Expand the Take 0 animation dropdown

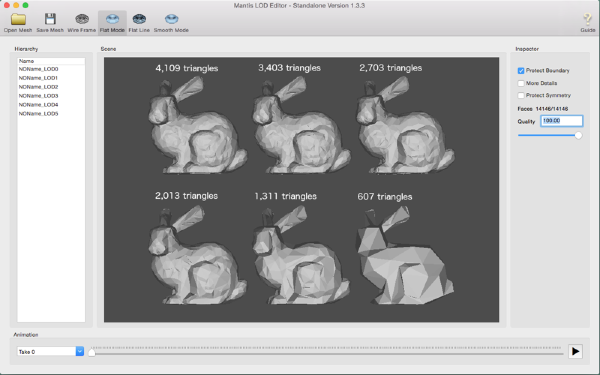tap(80, 351)
